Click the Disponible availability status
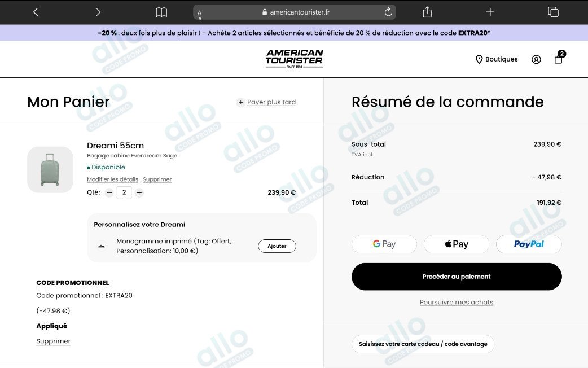This screenshot has height=368, width=588. click(106, 167)
